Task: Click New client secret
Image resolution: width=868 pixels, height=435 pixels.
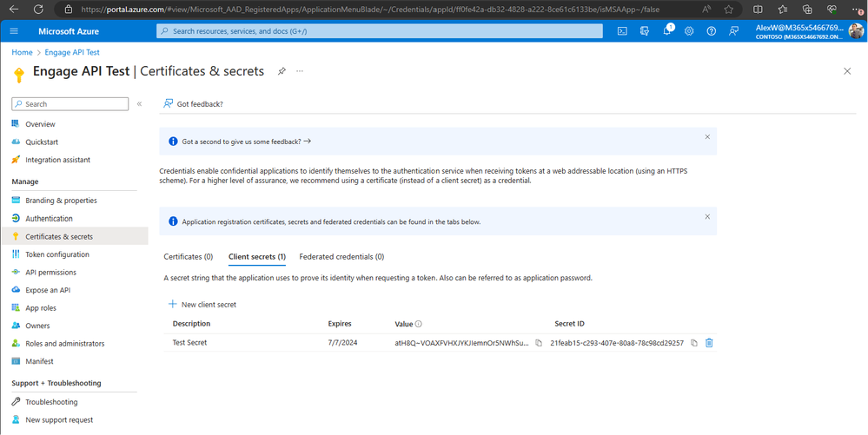Action: tap(202, 305)
